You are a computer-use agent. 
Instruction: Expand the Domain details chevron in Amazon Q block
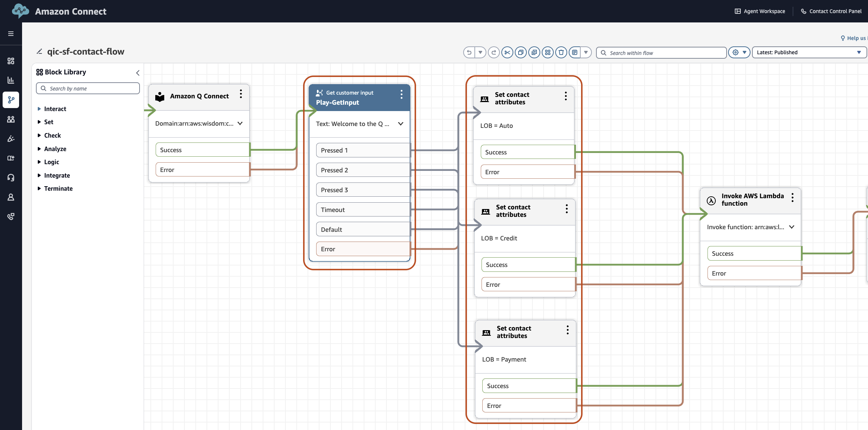point(240,123)
